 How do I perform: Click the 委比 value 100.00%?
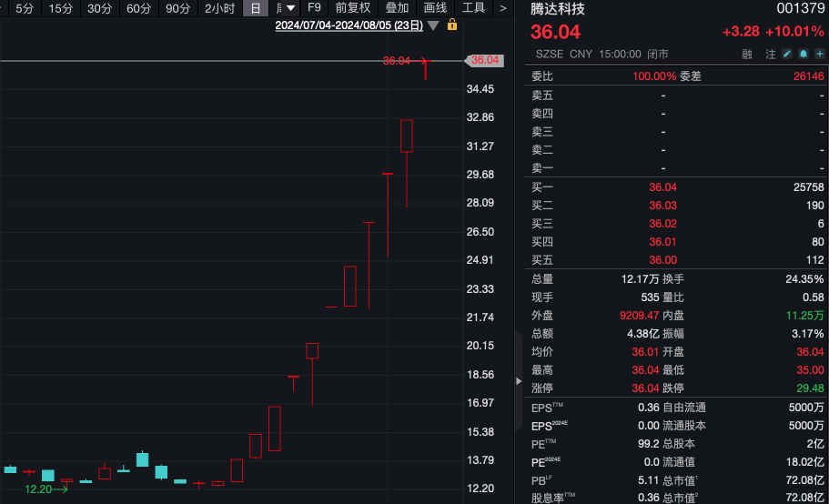click(654, 76)
